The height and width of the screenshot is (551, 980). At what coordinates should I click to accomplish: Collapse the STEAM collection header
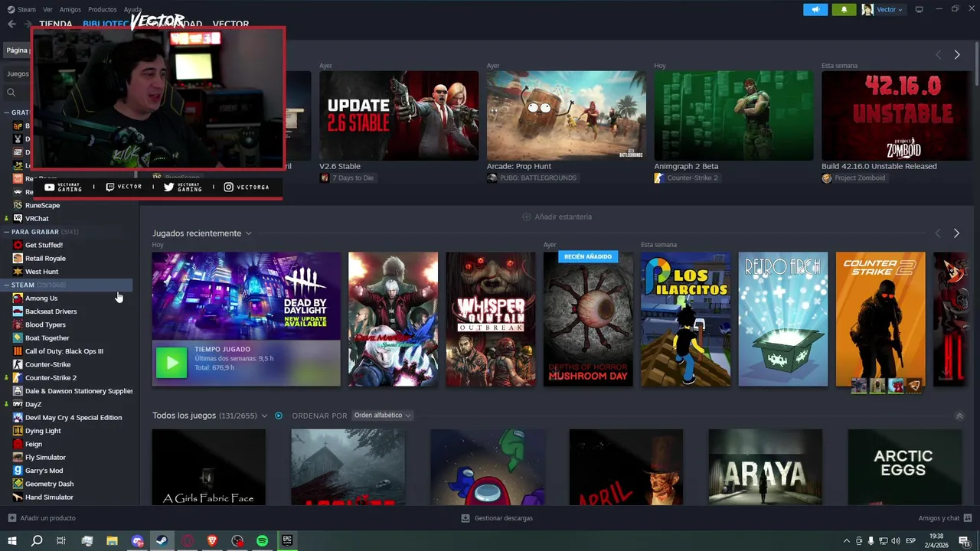pos(6,285)
